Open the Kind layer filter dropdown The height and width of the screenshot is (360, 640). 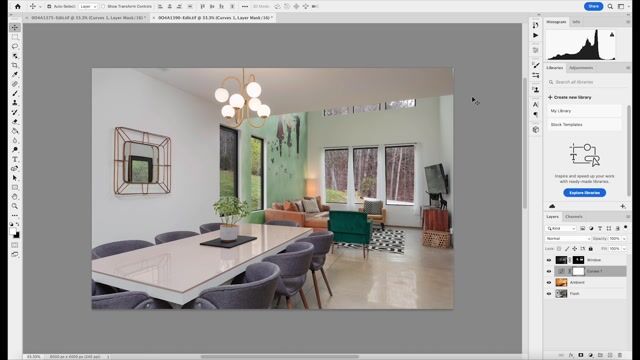[x=561, y=228]
